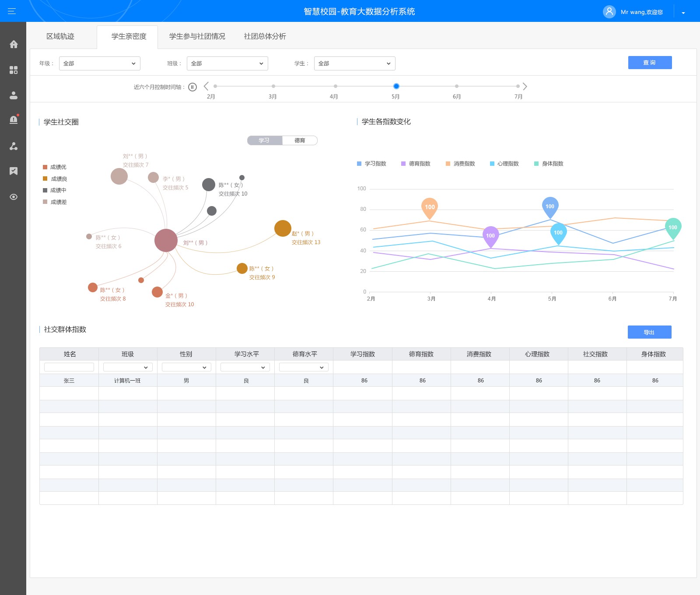Toggle the 学习指数 legend series
The image size is (700, 595).
tap(371, 164)
